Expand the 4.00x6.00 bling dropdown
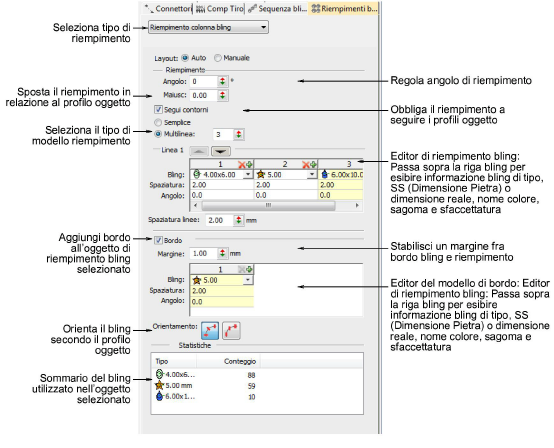This screenshot has width=554, height=448. 248,175
